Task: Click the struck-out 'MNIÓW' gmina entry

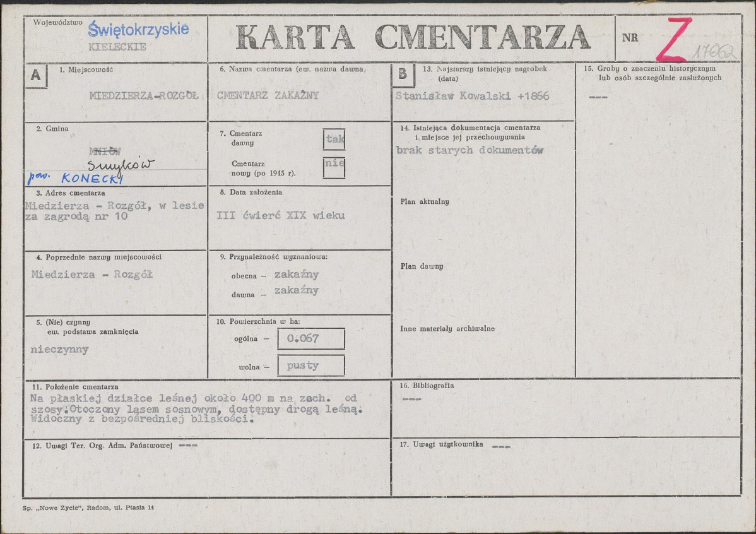Action: (105, 151)
